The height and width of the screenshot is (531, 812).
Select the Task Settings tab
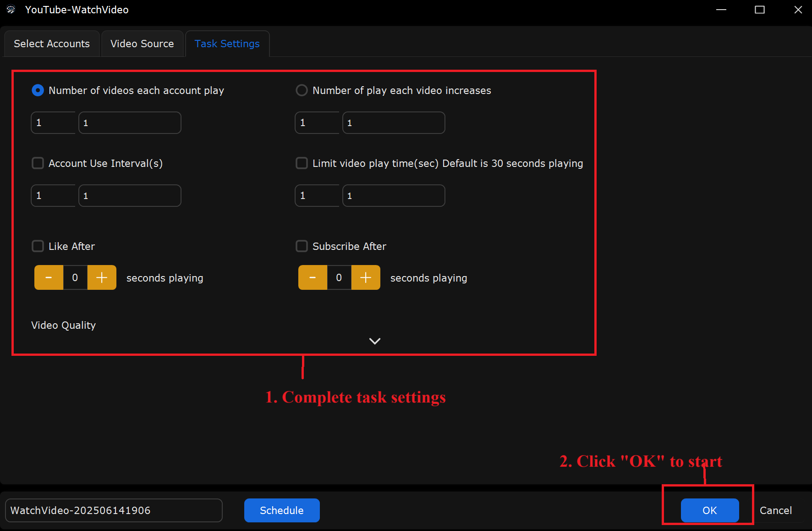click(x=227, y=44)
